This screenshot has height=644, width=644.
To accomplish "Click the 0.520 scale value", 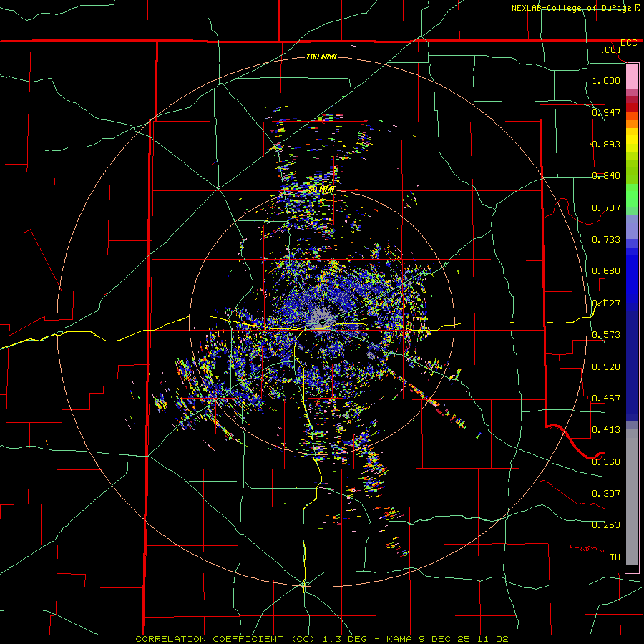I will point(606,366).
